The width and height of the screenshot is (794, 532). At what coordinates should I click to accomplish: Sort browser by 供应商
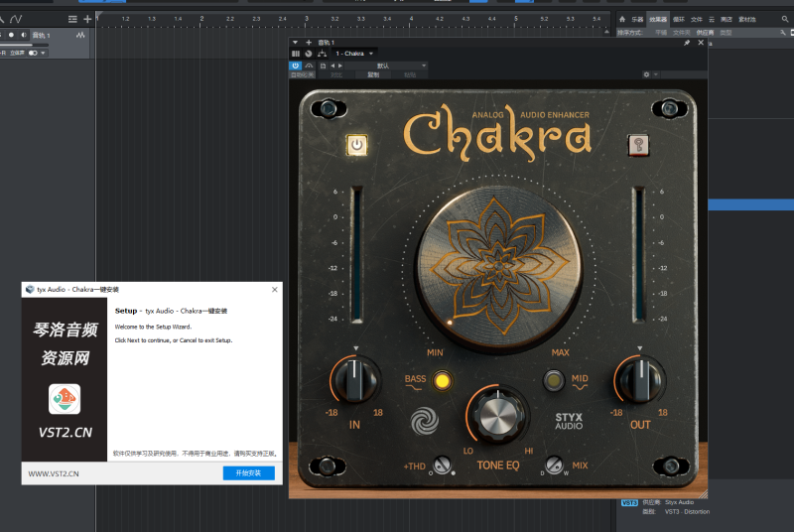tap(706, 32)
